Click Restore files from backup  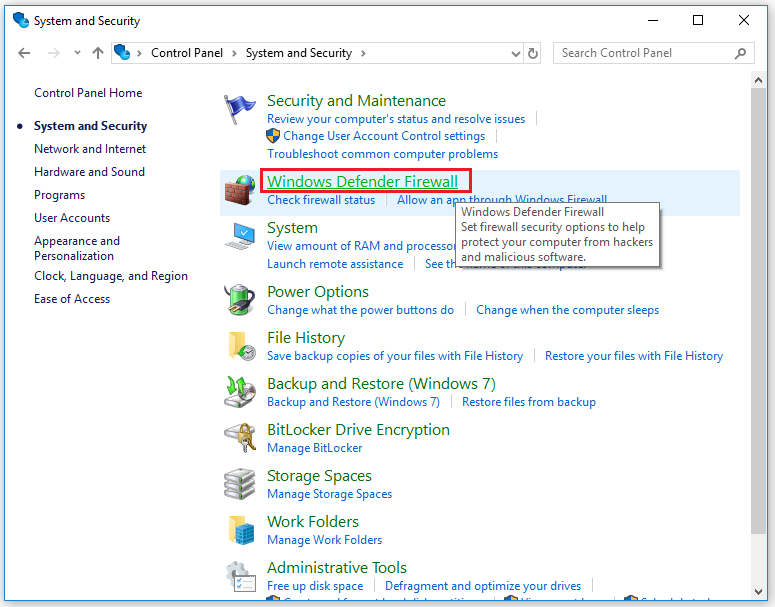coord(529,402)
